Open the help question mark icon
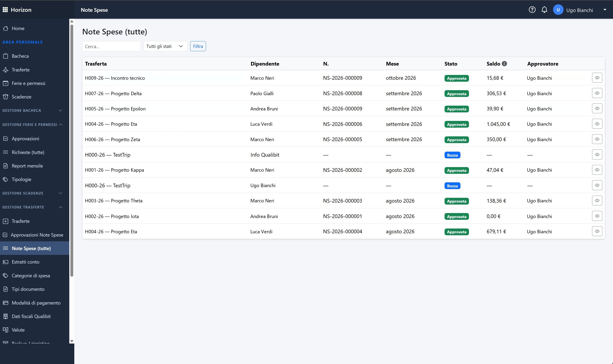This screenshot has height=364, width=613. pos(532,10)
